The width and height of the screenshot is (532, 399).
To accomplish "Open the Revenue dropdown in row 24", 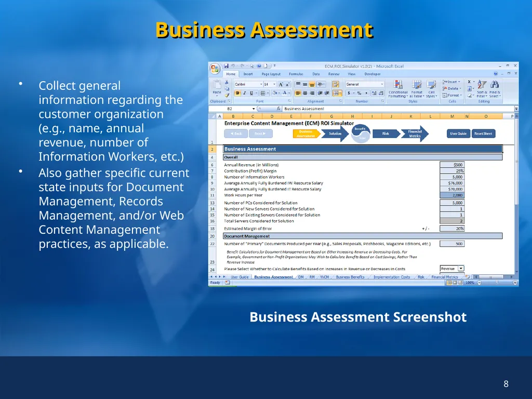I will pos(461,269).
